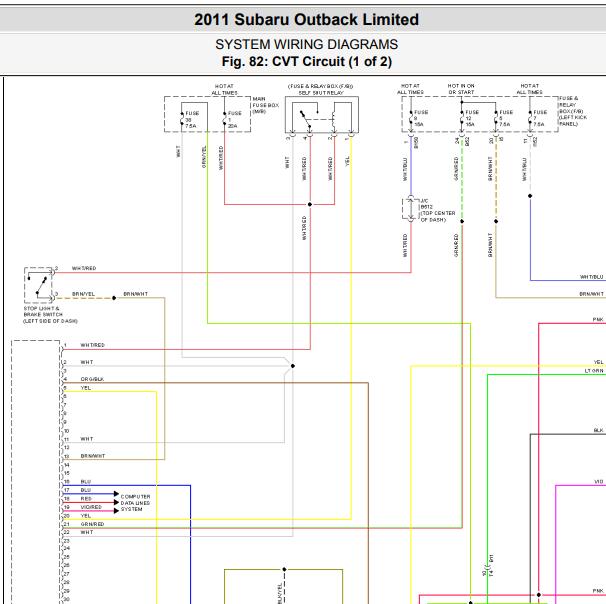Viewport: 606px width, 604px height.
Task: Click the 'VIO' wire label at right edge
Action: point(599,481)
